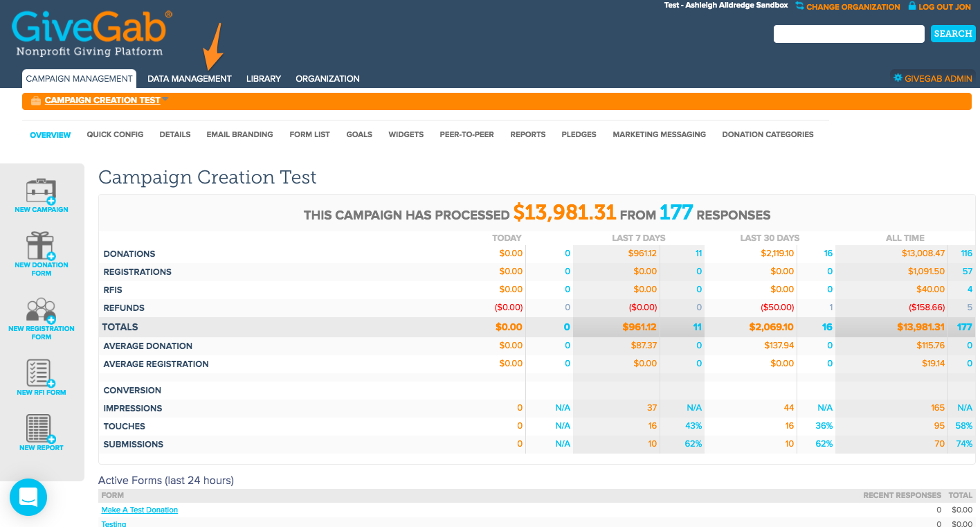The image size is (980, 527).
Task: Click the Last 30 Days average donation $137.94
Action: pyautogui.click(x=779, y=346)
